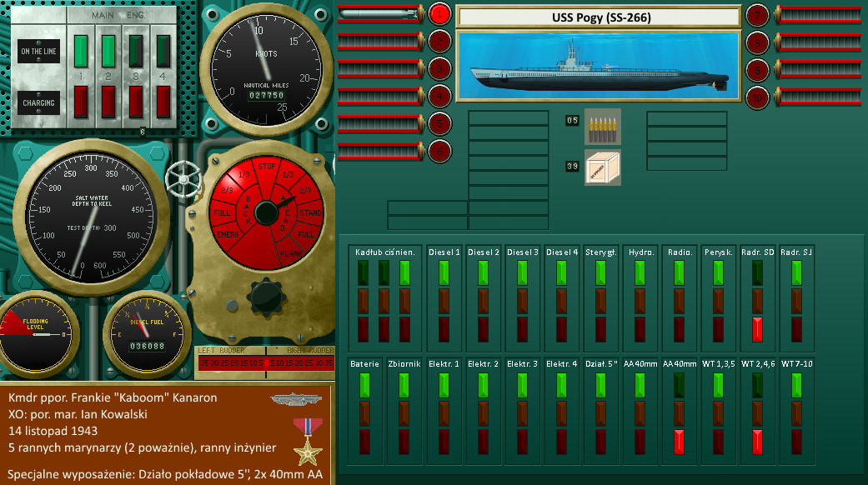Click the loaded torpedo in tube 1
868x485 pixels.
click(379, 14)
